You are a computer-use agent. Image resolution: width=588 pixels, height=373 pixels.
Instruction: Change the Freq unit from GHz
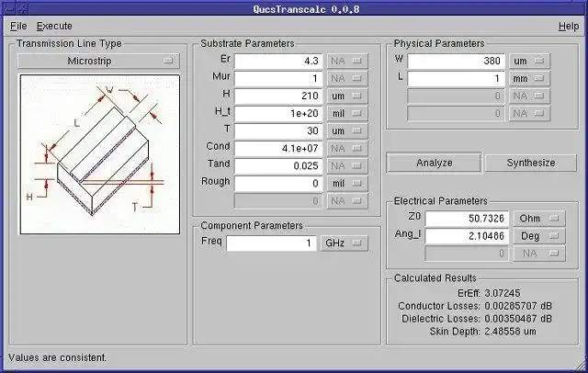pyautogui.click(x=344, y=243)
